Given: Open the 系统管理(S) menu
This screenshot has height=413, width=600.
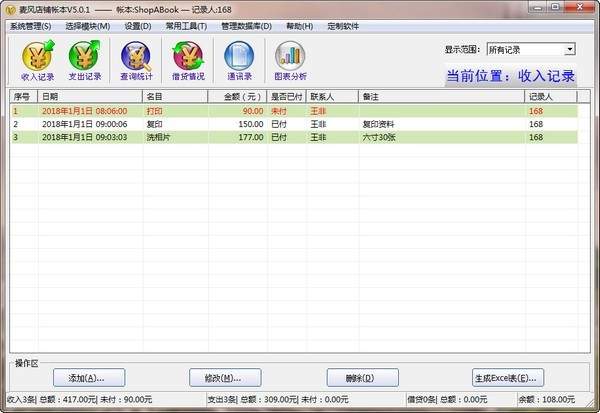Looking at the screenshot, I should 30,26.
